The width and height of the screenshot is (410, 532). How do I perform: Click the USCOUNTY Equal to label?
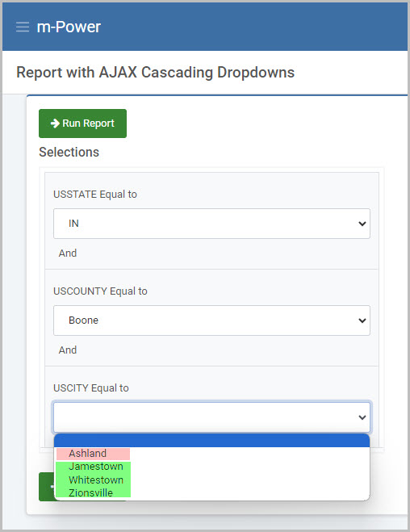pyautogui.click(x=100, y=291)
